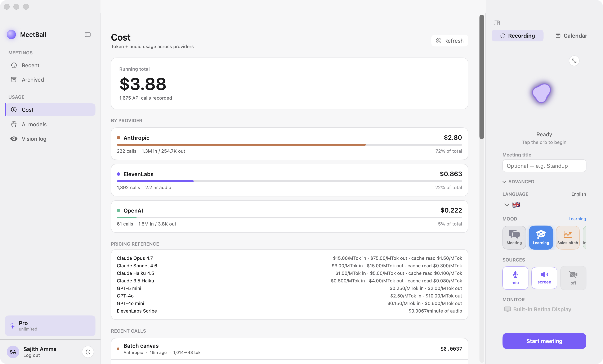The image size is (603, 364).
Task: Click the Learning mood value link
Action: tap(577, 219)
